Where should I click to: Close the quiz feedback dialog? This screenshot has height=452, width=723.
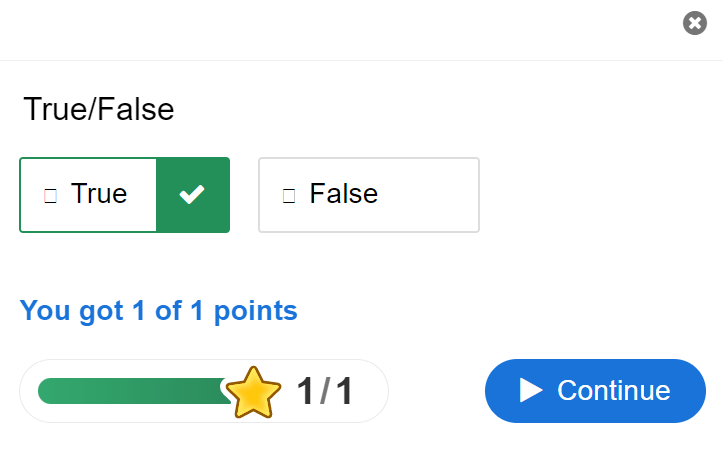695,23
